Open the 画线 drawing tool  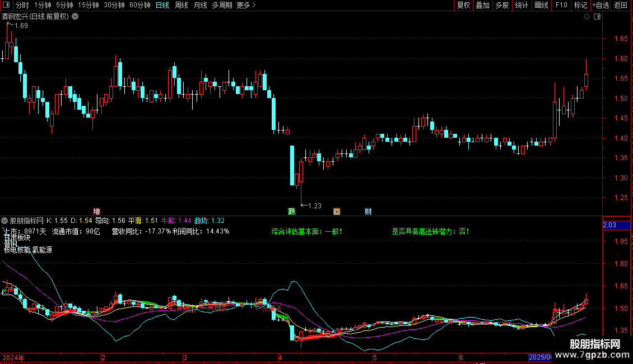pos(541,5)
